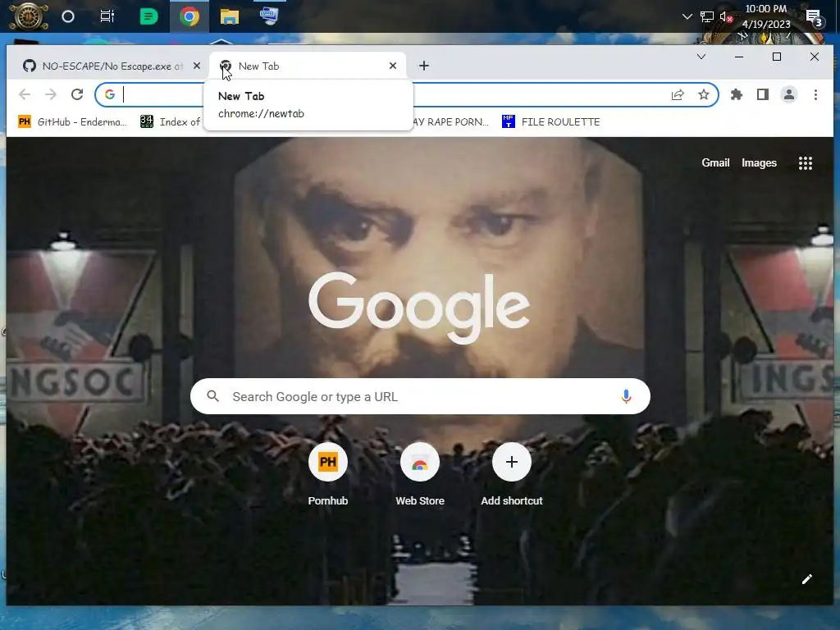Viewport: 840px width, 630px height.
Task: Click the Start button on the taskbar
Action: (29, 16)
